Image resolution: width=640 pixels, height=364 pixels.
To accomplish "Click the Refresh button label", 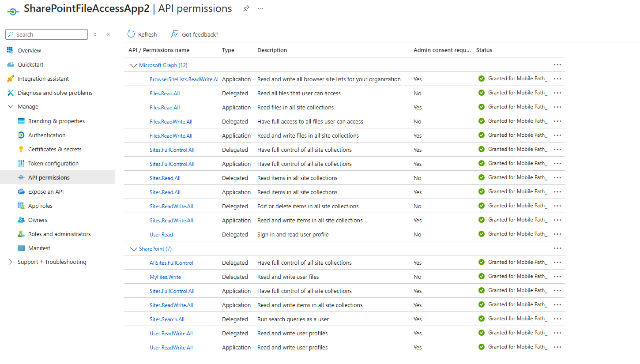I will click(x=147, y=34).
